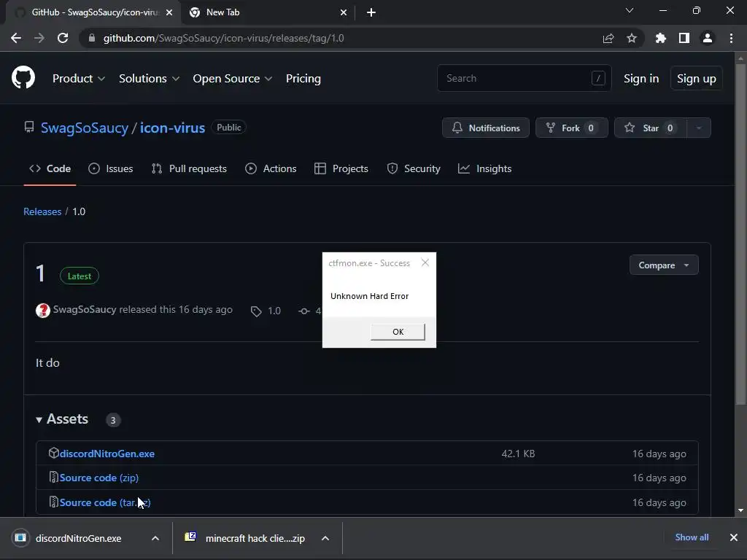Image resolution: width=747 pixels, height=560 pixels.
Task: Open the SwagSoSaucy owner profile link
Action: tap(85, 128)
